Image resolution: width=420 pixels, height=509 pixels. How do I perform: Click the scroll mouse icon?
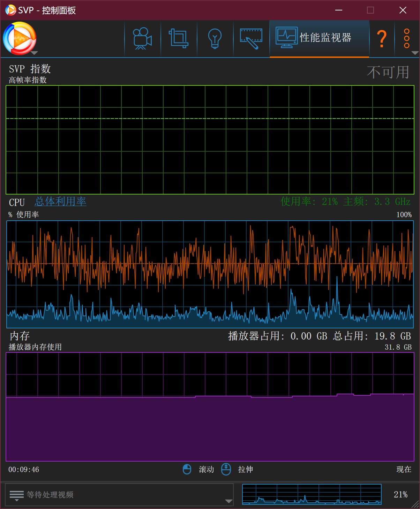point(187,469)
